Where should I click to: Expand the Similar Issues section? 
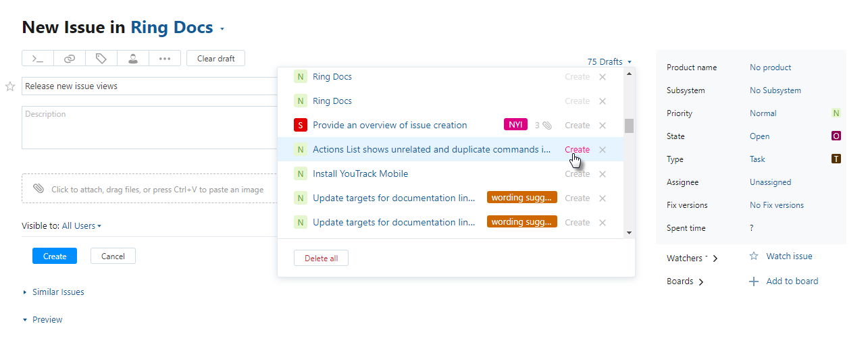tap(53, 292)
